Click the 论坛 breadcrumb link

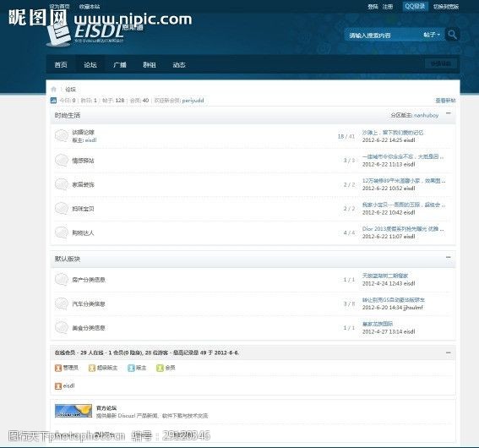point(70,90)
